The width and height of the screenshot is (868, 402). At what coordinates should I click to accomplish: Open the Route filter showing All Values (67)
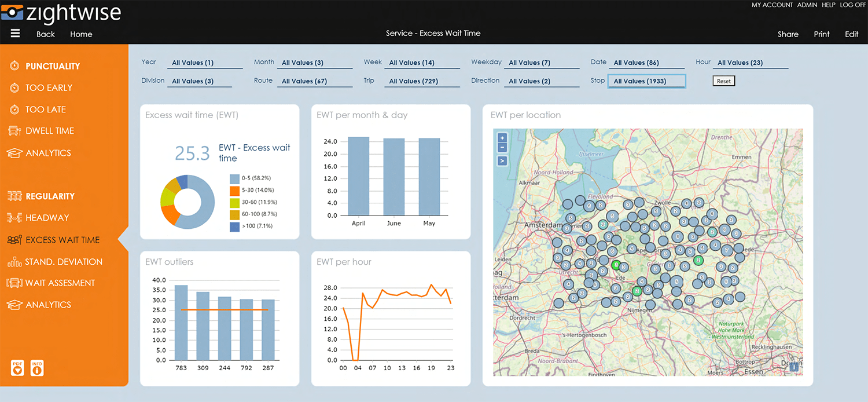[x=315, y=81]
